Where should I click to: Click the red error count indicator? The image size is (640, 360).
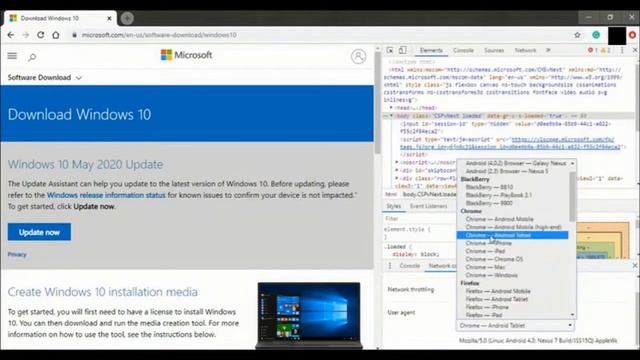coord(592,50)
